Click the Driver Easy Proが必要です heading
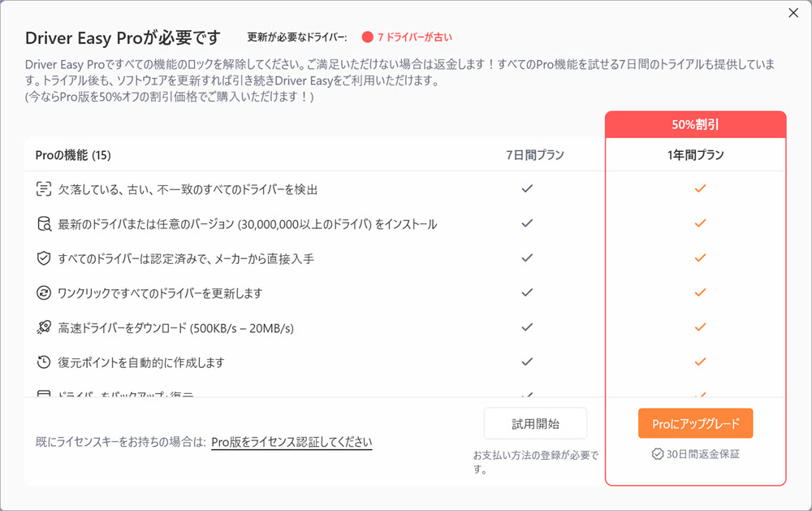Viewport: 812px width, 511px height. click(123, 38)
